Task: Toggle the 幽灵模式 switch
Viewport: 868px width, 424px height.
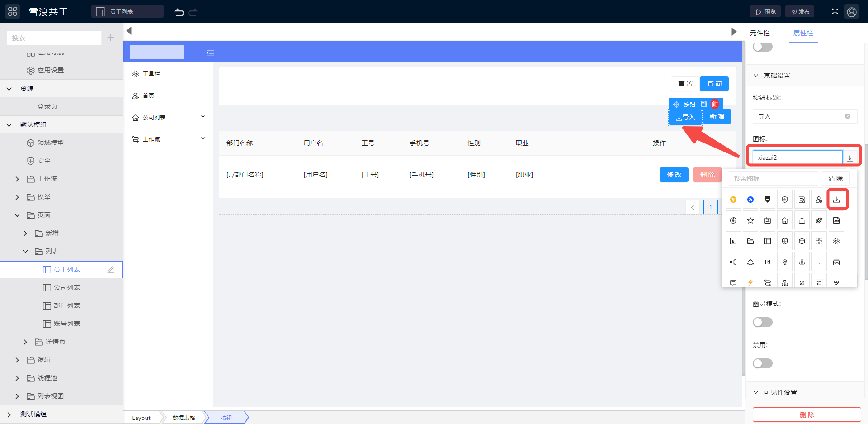Action: click(762, 322)
